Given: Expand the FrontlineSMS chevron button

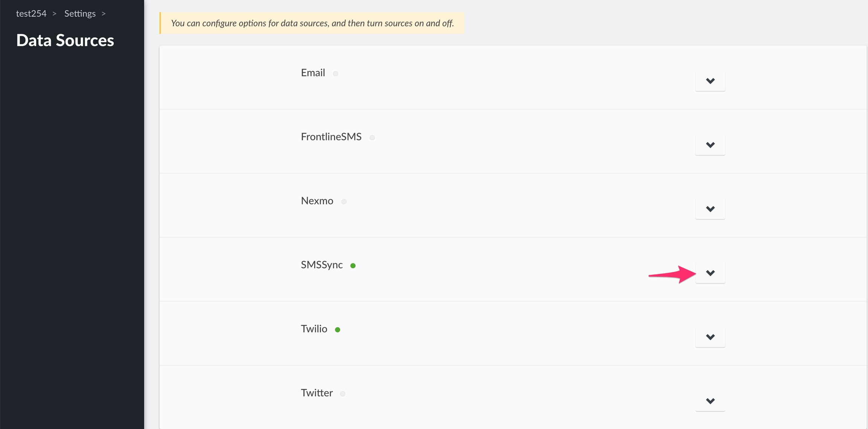Looking at the screenshot, I should click(710, 145).
